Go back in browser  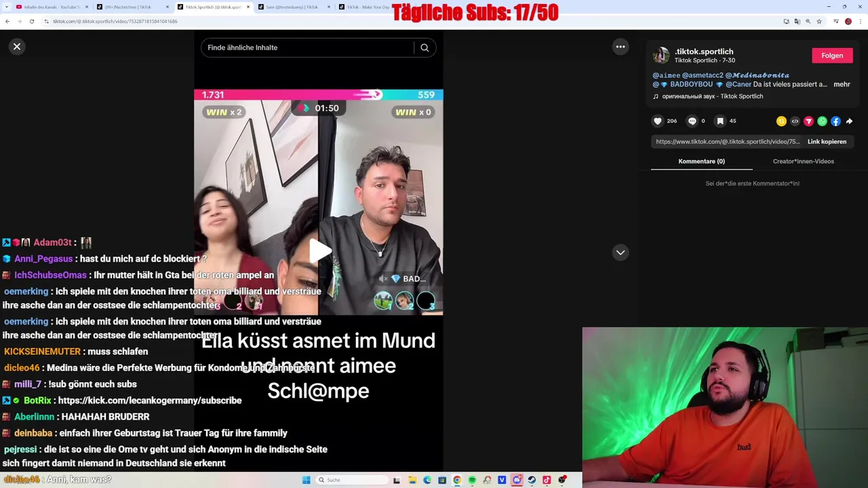[x=7, y=21]
